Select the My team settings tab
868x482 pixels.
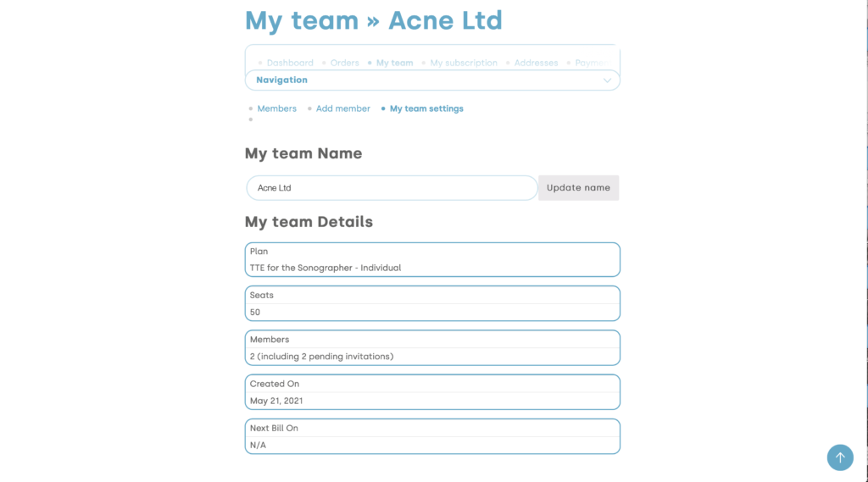(x=426, y=108)
